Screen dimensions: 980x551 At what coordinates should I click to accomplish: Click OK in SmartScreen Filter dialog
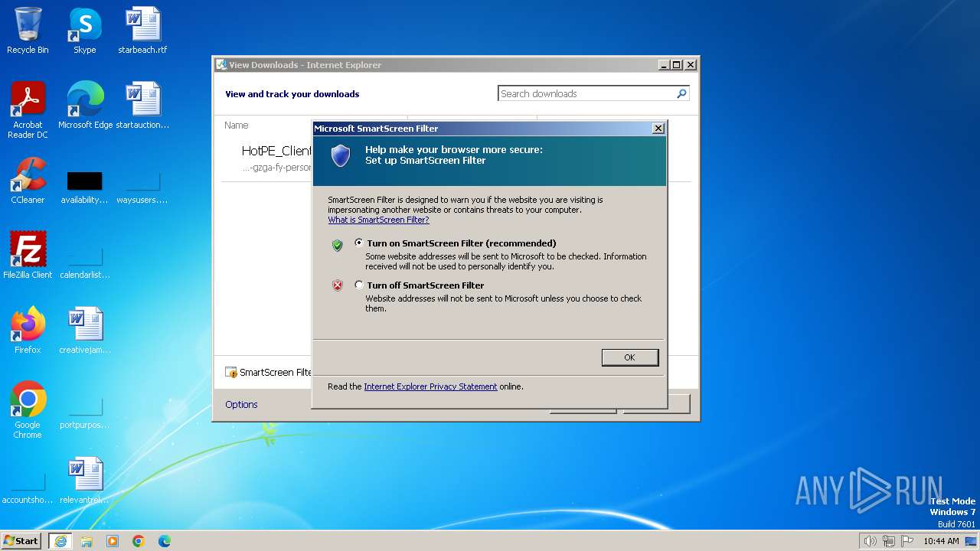[629, 357]
